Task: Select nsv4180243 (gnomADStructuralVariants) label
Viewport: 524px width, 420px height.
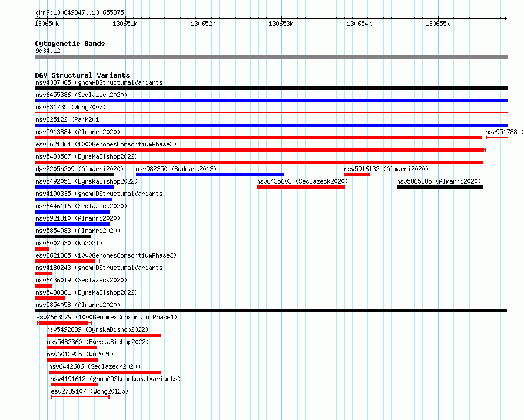Action: pos(101,268)
